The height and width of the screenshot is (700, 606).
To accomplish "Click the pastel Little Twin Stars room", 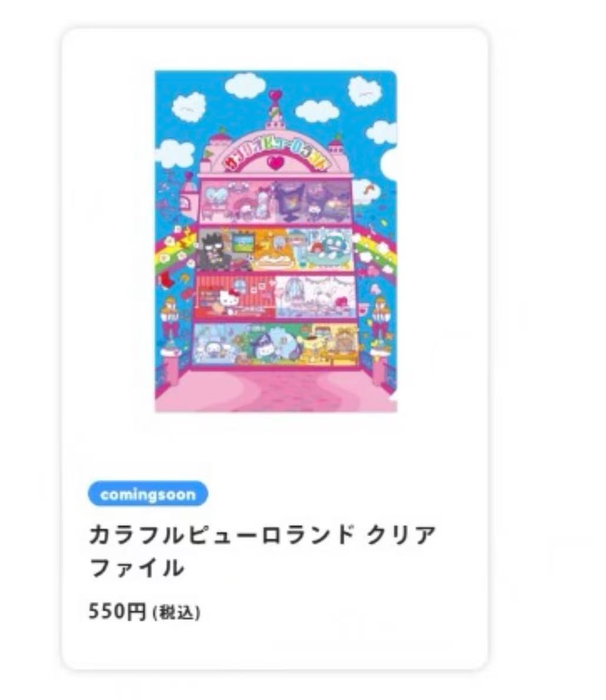I will tap(316, 296).
